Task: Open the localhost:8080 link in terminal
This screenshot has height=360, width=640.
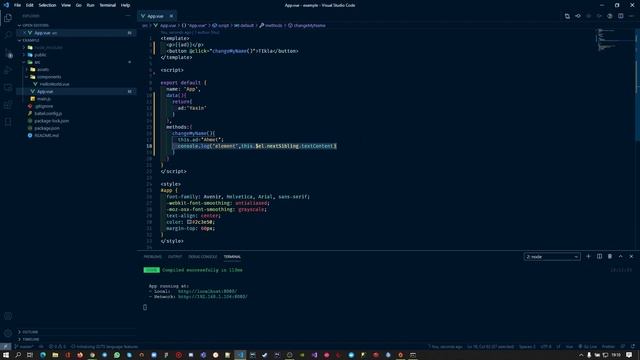Action: coord(207,291)
